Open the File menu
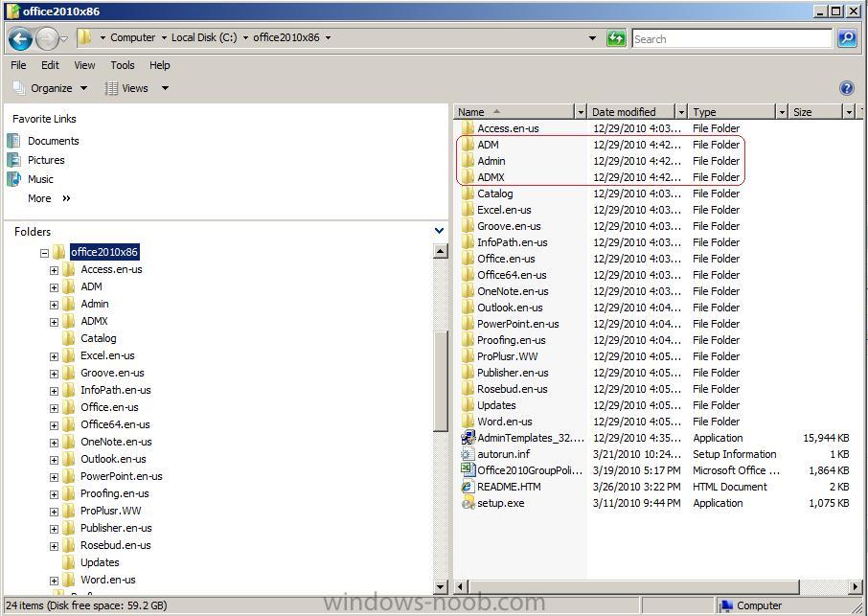This screenshot has height=616, width=868. [x=18, y=65]
